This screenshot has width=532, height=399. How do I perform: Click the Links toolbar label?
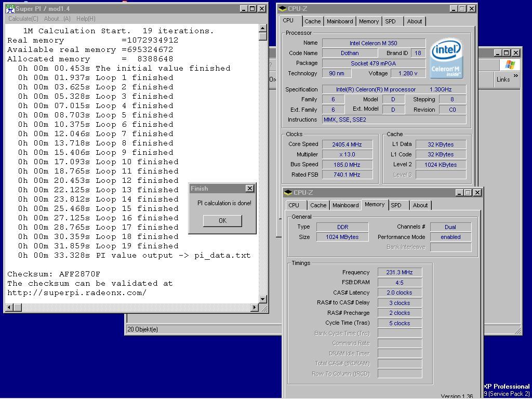503,79
